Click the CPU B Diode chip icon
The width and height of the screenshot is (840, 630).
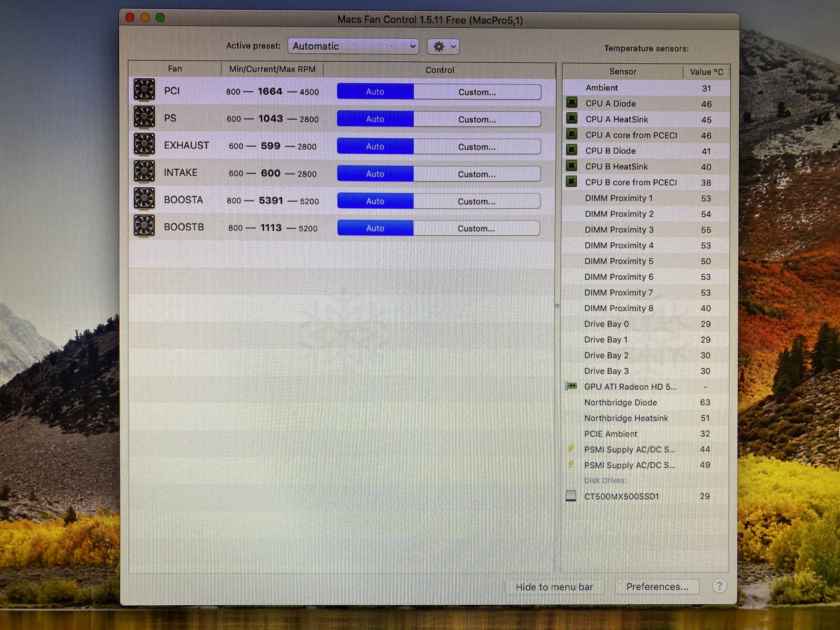click(x=572, y=150)
